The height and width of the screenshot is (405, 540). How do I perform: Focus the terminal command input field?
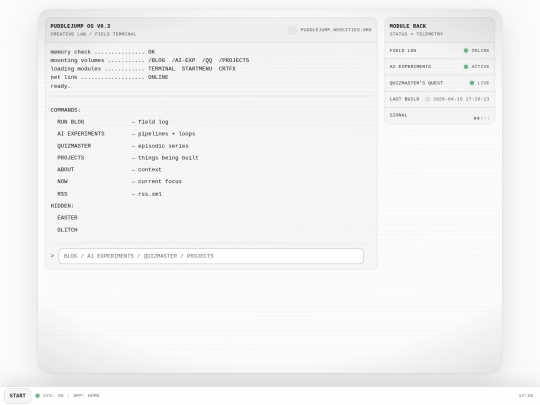(211, 256)
